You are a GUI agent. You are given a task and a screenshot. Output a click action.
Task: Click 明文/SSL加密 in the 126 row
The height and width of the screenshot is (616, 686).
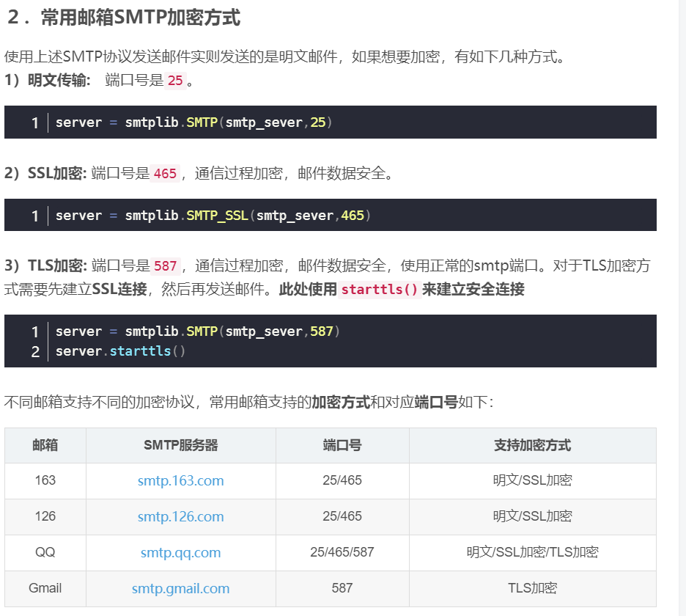tap(532, 516)
